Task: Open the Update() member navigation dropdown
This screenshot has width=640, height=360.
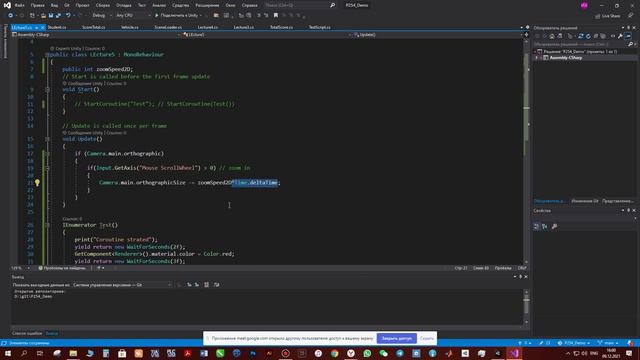Action: coord(438,35)
